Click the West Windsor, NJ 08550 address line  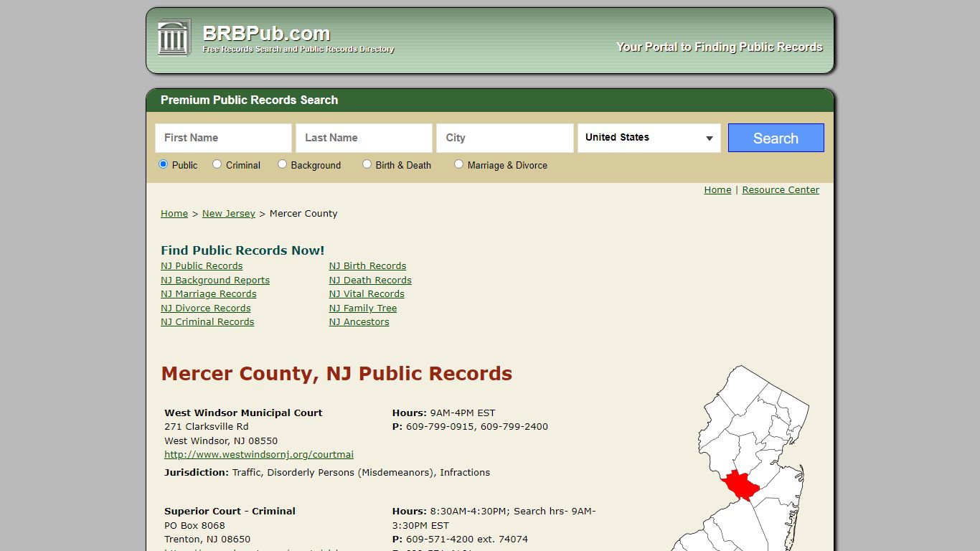221,441
